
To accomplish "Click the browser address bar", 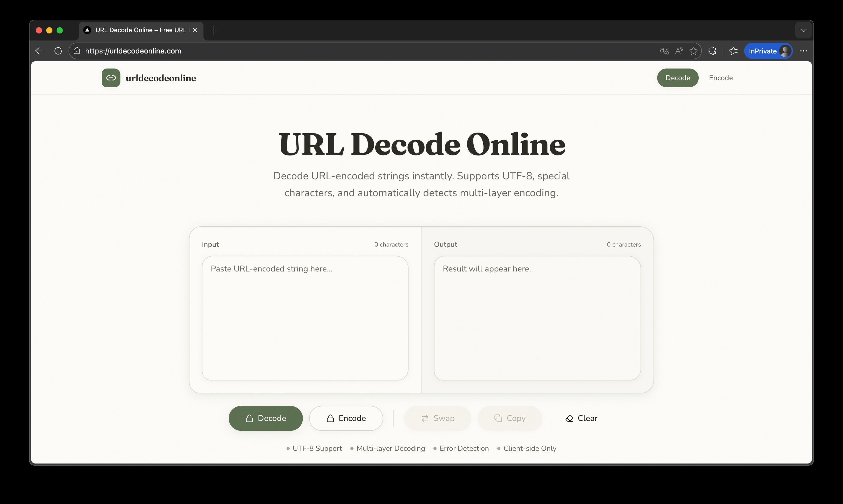I will [x=340, y=51].
